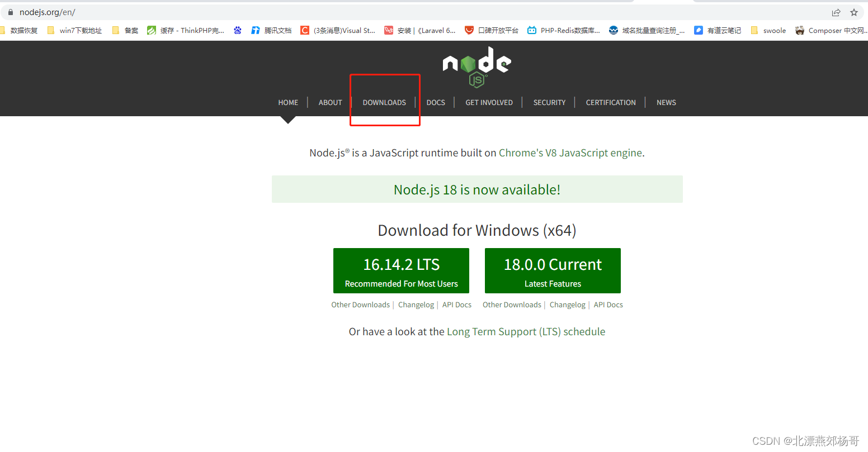Open the ABOUT nav item
The width and height of the screenshot is (868, 452).
pyautogui.click(x=330, y=103)
